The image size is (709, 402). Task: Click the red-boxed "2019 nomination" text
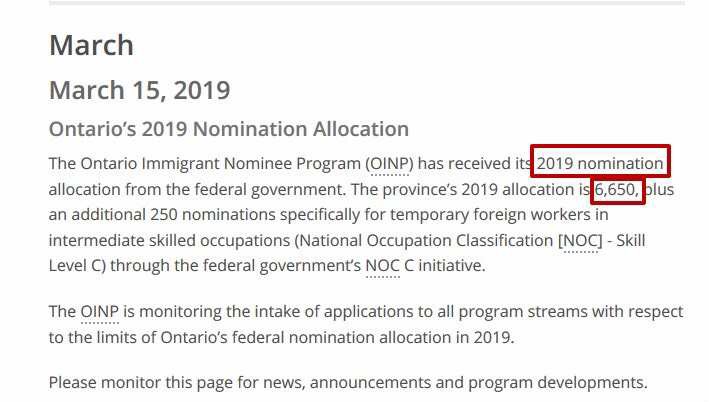click(600, 163)
